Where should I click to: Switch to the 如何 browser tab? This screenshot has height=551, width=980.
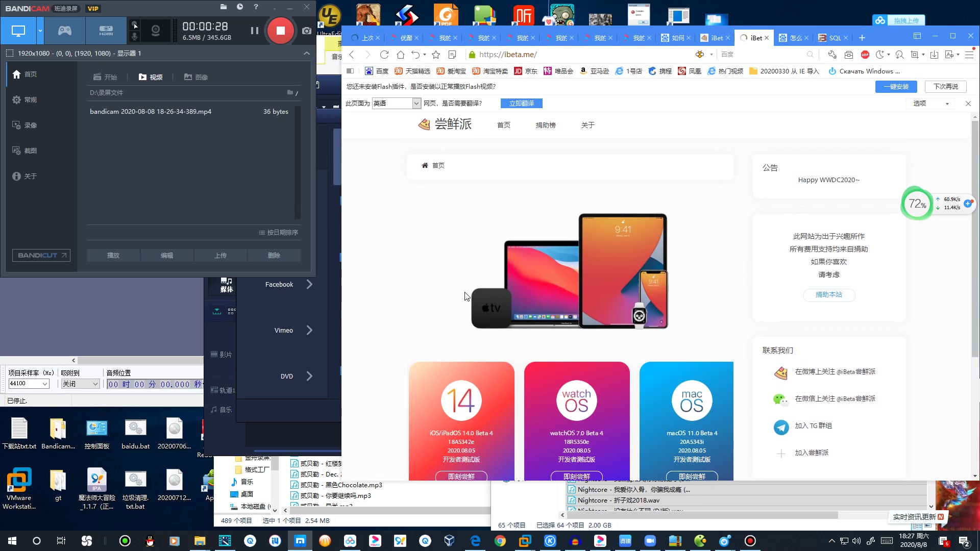click(x=675, y=38)
